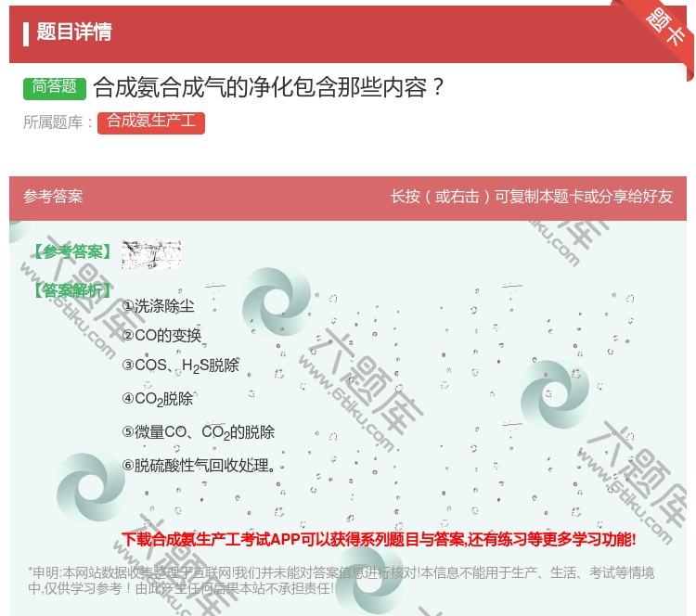The image size is (696, 616).
Task: Click the 参考答案 section header
Action: pos(53,196)
